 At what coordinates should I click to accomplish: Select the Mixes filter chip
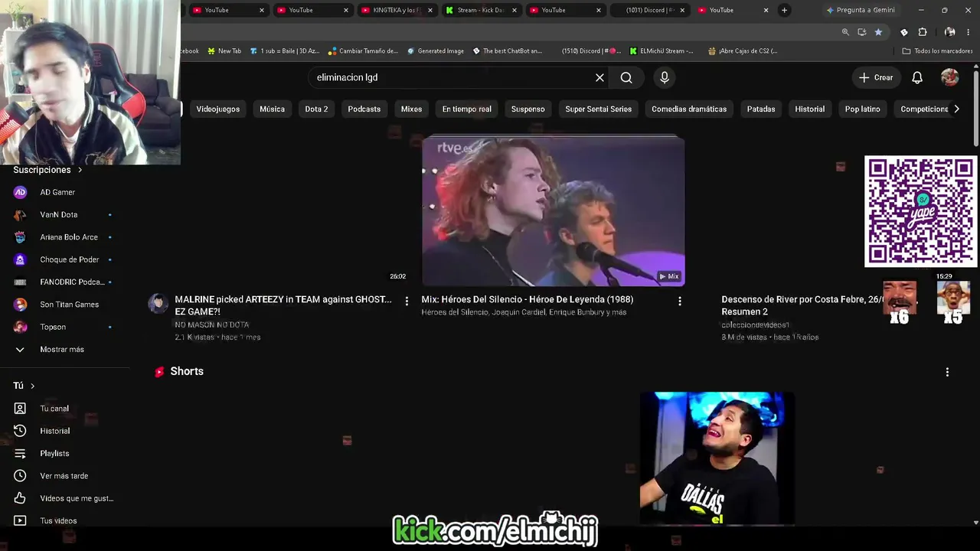coord(411,109)
